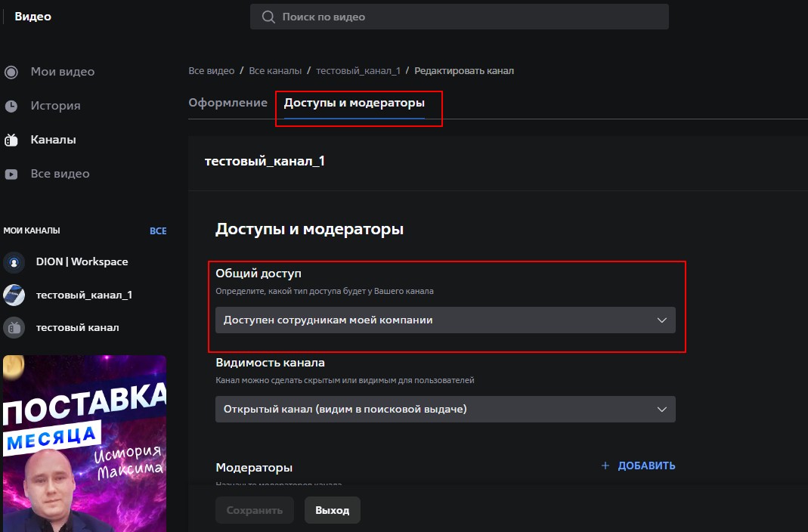
Task: Open the Общий доступ access dropdown
Action: coord(444,320)
